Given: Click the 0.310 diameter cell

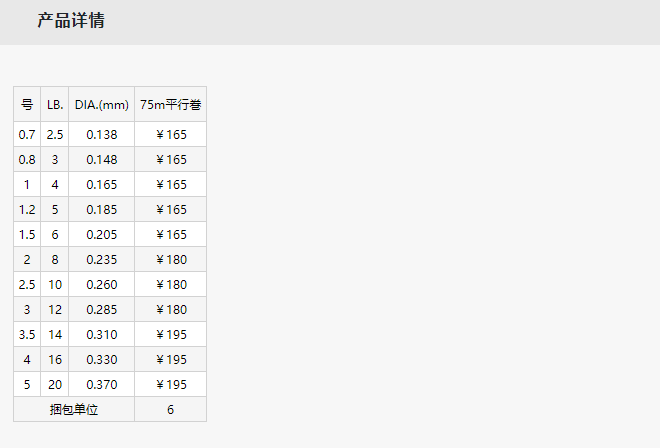Looking at the screenshot, I should (x=102, y=334).
